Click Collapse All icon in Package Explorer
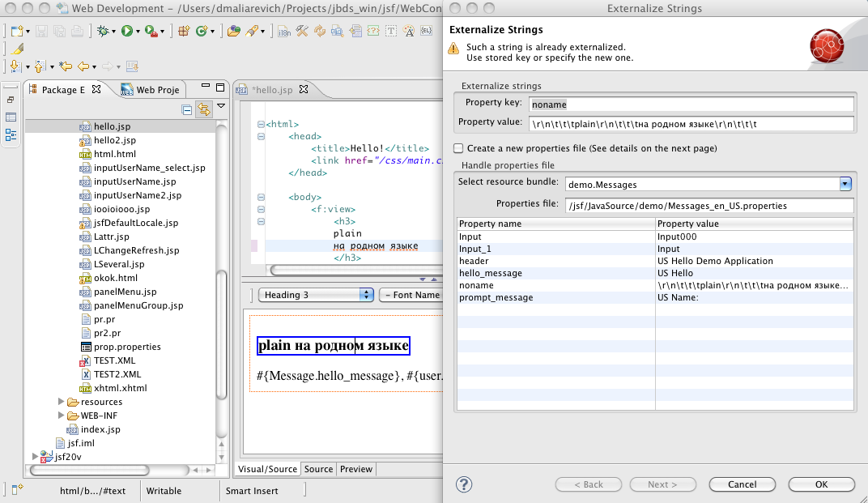This screenshot has height=503, width=868. (x=186, y=109)
